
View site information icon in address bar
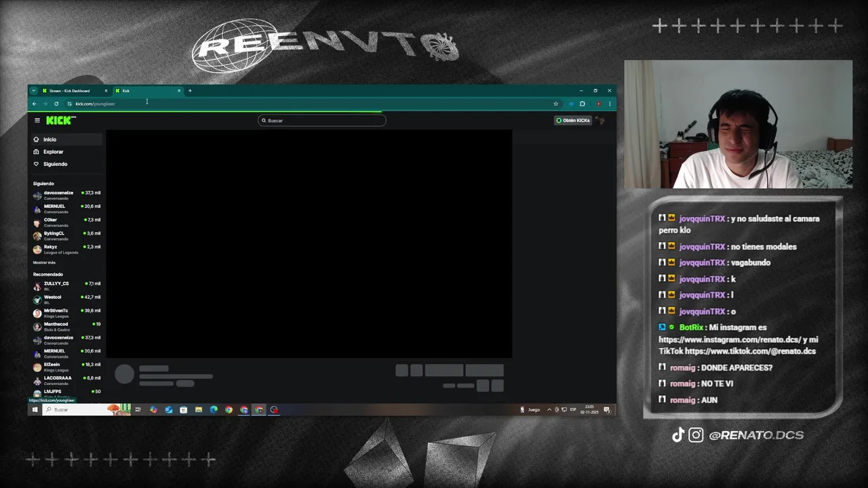69,104
